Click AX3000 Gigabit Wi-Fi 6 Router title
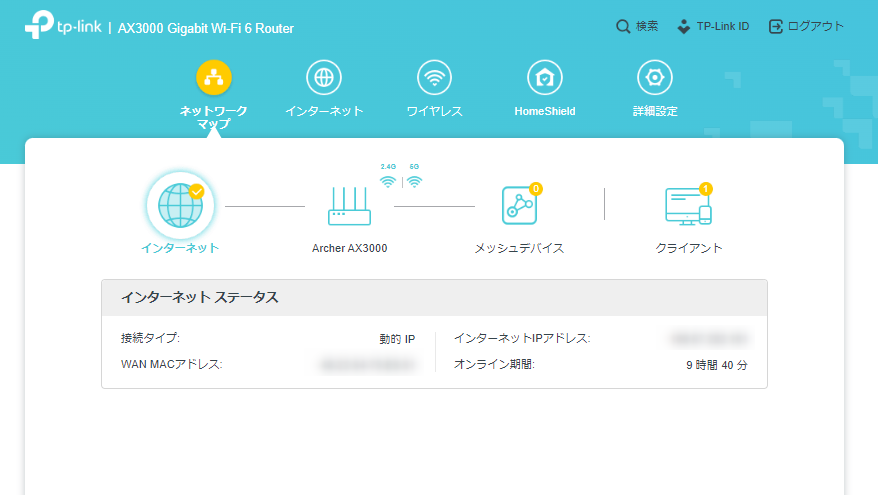The height and width of the screenshot is (495, 878). pyautogui.click(x=206, y=29)
